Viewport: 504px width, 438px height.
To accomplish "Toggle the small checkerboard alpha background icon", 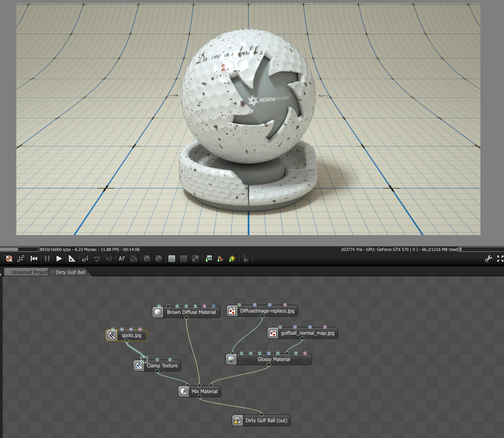I will 184,259.
